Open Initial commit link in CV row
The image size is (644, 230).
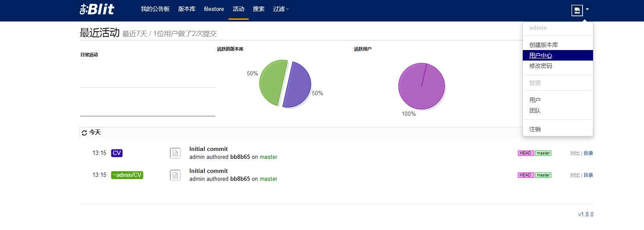(x=209, y=149)
